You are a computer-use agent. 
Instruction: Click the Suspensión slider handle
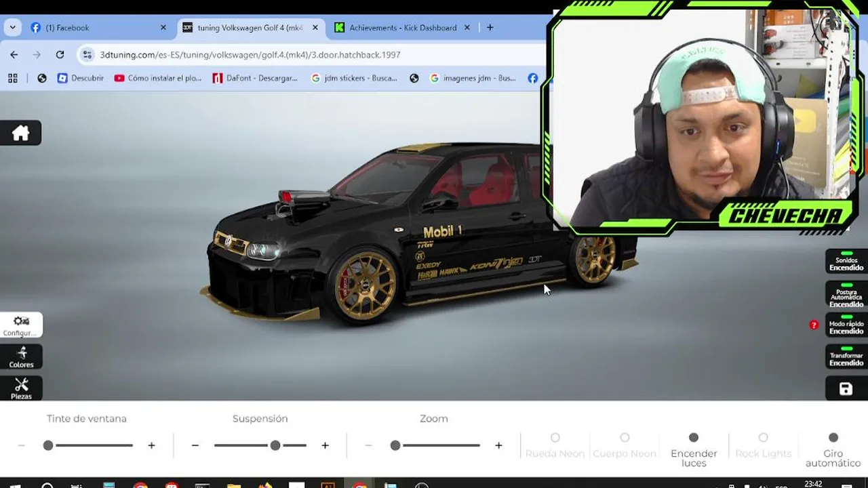275,445
